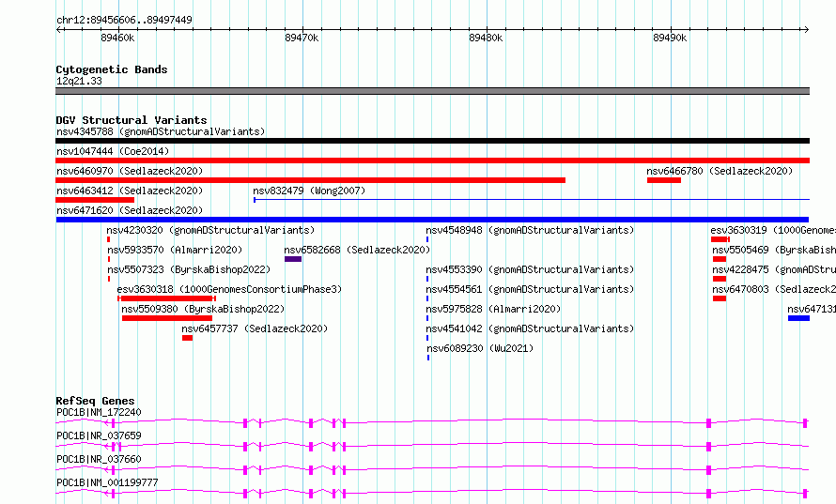Image resolution: width=836 pixels, height=504 pixels.
Task: Open nsv6466780 (Sedlazeck2020) label
Action: 720,171
